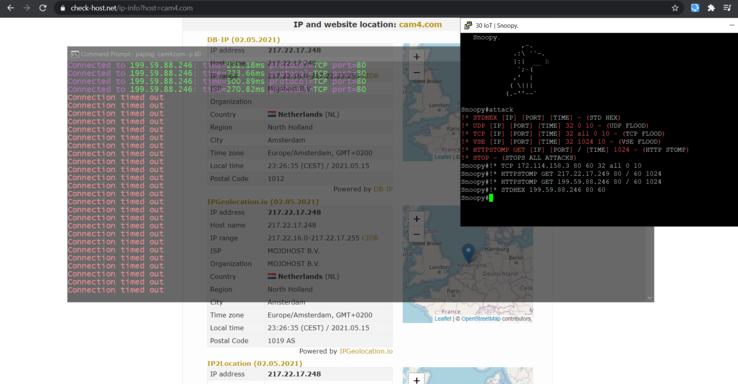Click the CIDR link in IPGeolocation.io IP range
Viewport: 738px width, 384px height.
click(370, 238)
